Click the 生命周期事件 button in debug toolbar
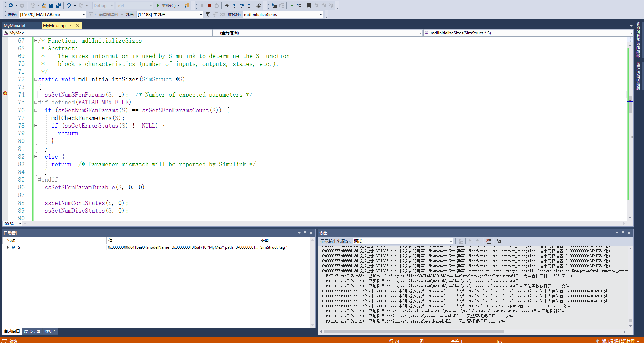Viewport: 644px width, 343px height. click(105, 14)
